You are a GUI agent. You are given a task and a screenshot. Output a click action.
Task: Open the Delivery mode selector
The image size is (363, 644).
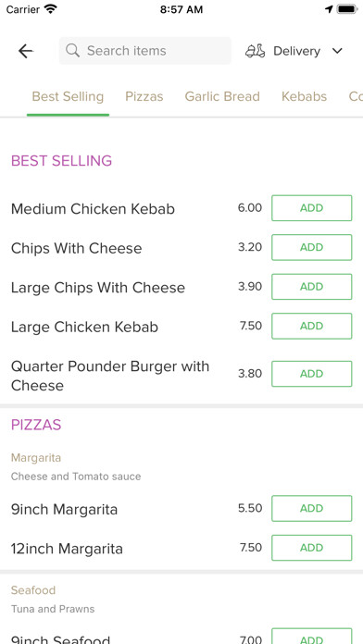[x=294, y=51]
